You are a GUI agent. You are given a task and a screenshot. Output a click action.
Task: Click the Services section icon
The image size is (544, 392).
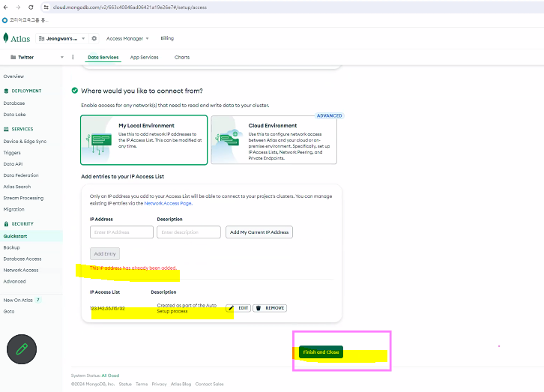pyautogui.click(x=6, y=129)
